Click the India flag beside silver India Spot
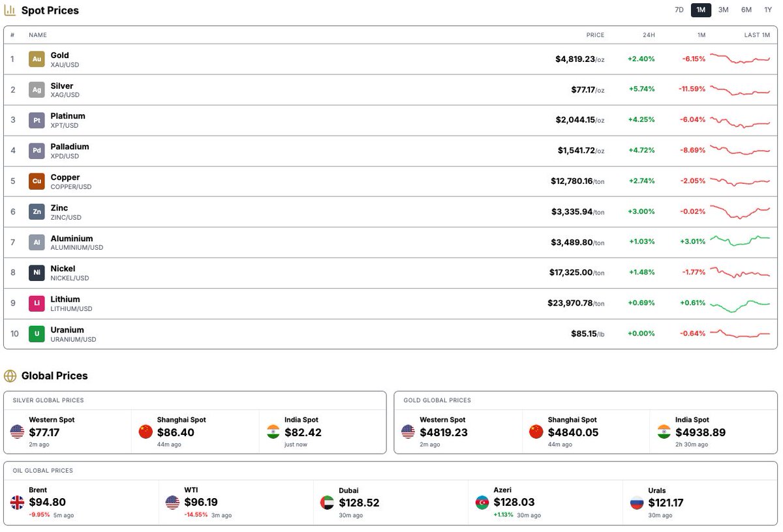The height and width of the screenshot is (532, 783). 273,432
